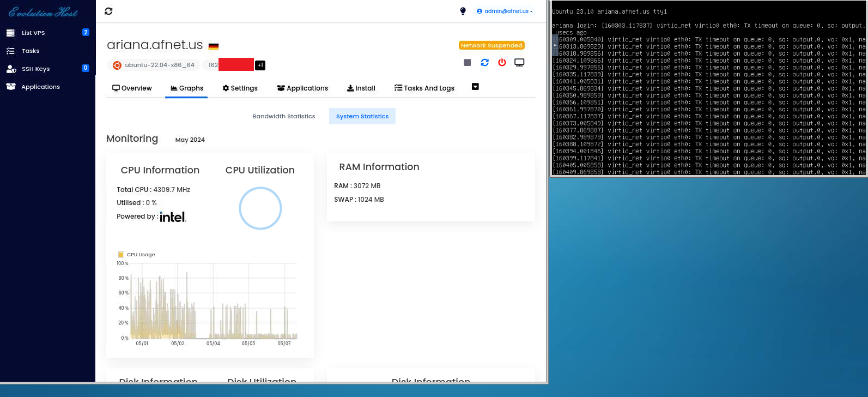Select the System Statistics button

(362, 116)
